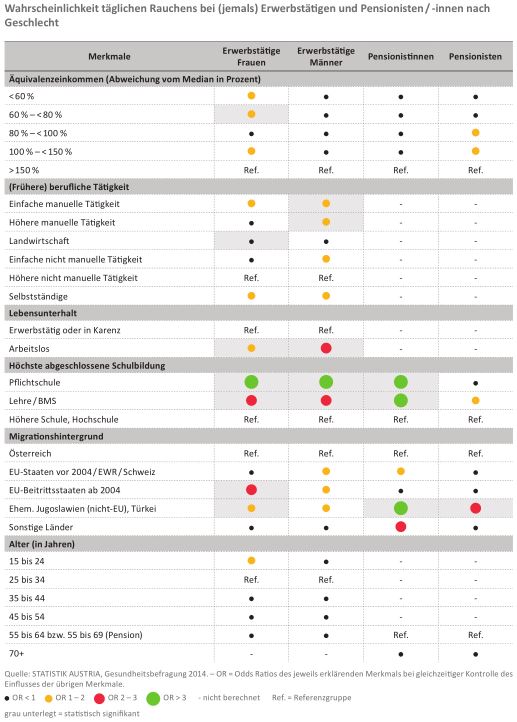Click green legend swatch OR > 3
Screen dimensions: 517x722
coord(153,699)
